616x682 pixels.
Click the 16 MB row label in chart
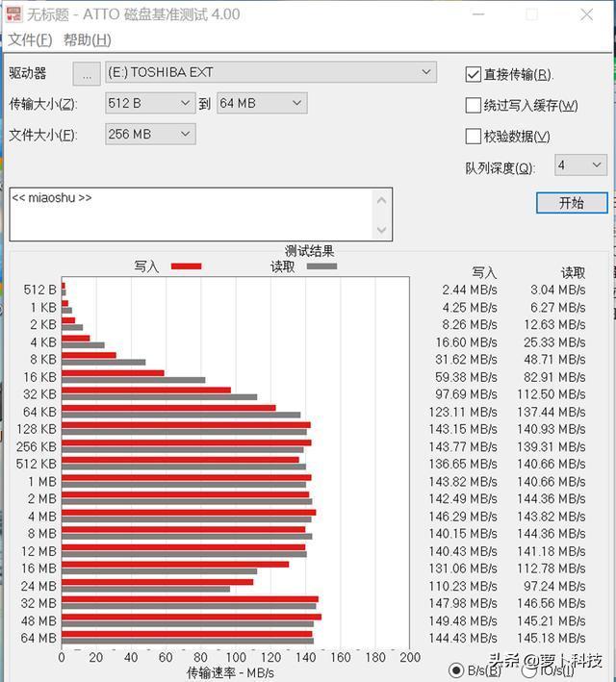(39, 568)
